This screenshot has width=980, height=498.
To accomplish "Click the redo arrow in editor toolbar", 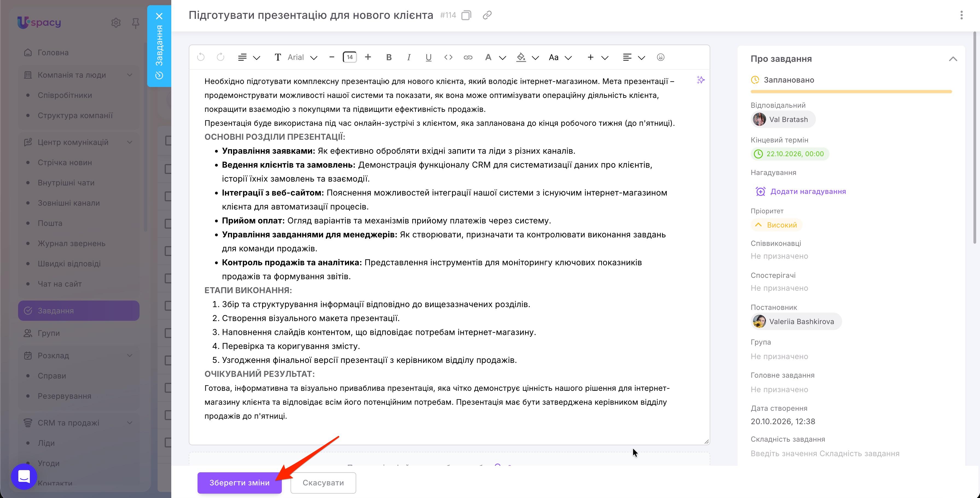I will pos(220,57).
